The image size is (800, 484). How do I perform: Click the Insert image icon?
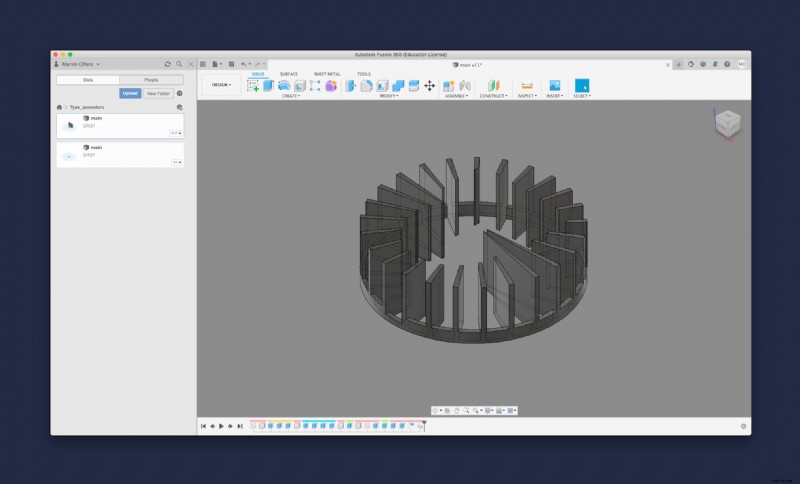554,86
